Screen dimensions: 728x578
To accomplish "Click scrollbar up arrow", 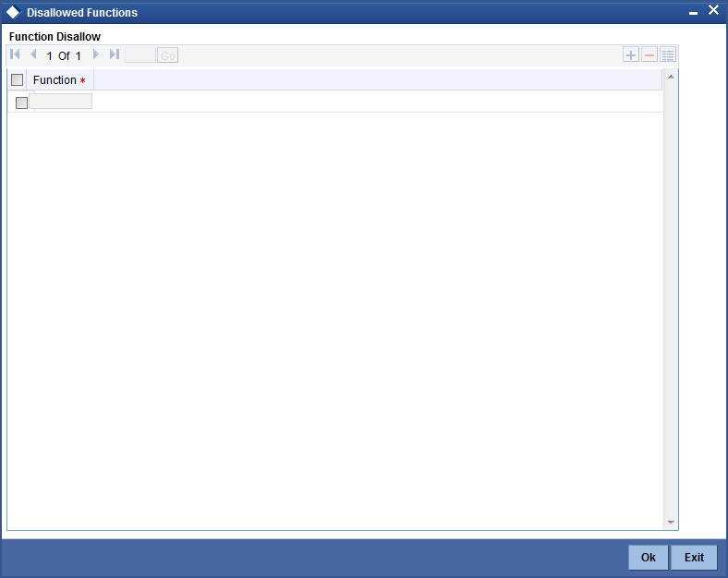I will point(671,77).
